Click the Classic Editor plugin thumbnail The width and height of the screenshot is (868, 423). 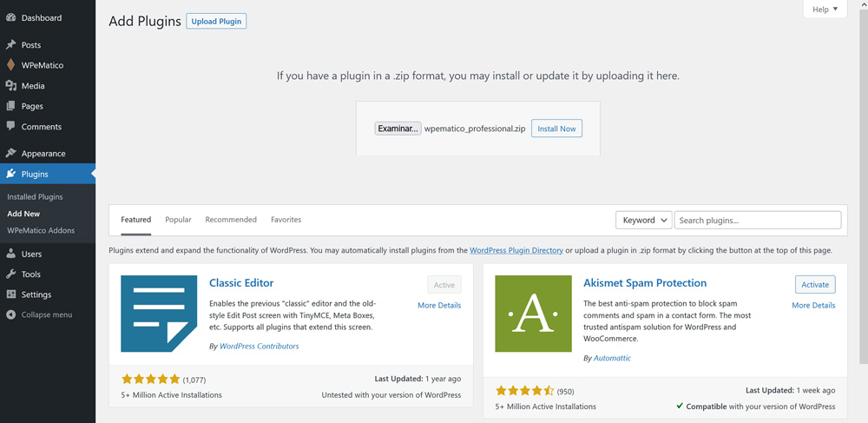159,314
